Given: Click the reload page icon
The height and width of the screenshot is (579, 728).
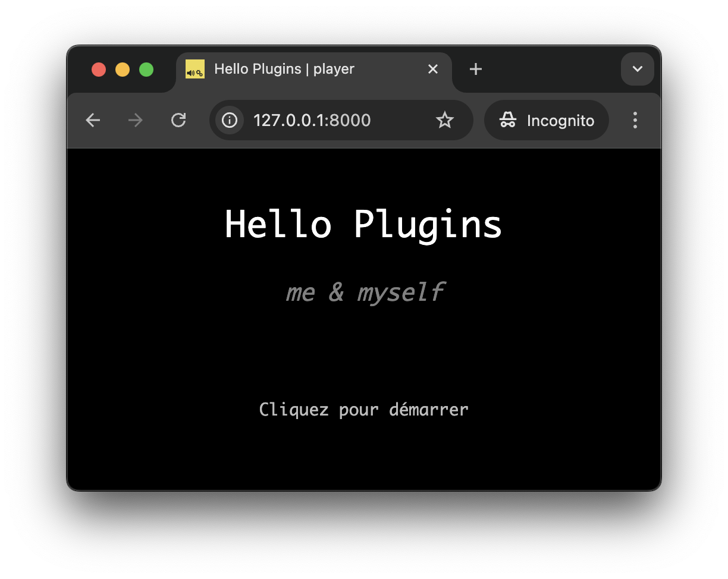Looking at the screenshot, I should [178, 120].
